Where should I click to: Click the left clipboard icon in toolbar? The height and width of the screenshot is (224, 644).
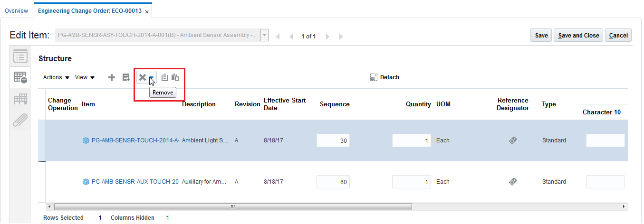pyautogui.click(x=164, y=77)
